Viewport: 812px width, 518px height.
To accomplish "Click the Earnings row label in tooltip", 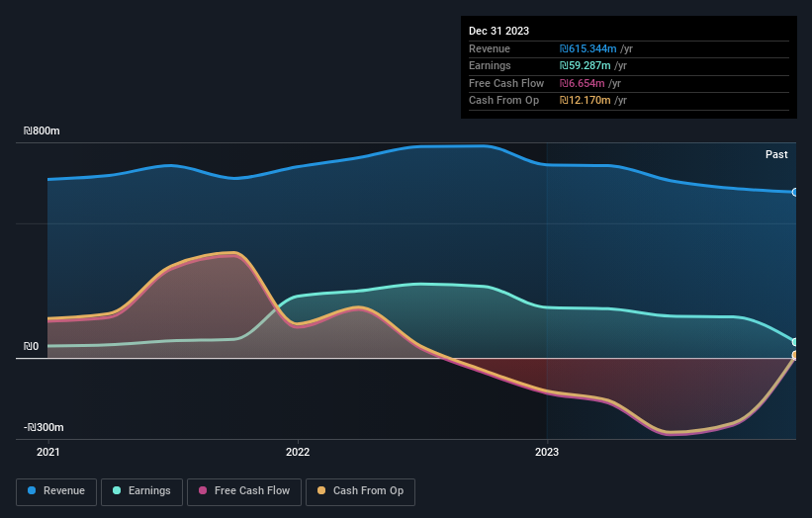I will [490, 65].
